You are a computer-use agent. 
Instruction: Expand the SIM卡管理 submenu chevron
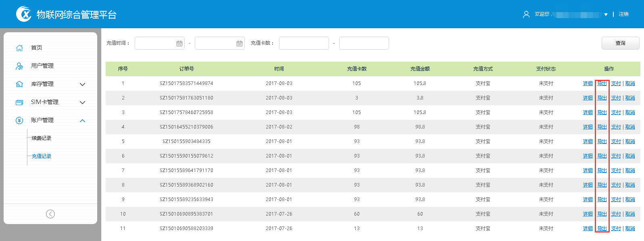click(x=83, y=102)
